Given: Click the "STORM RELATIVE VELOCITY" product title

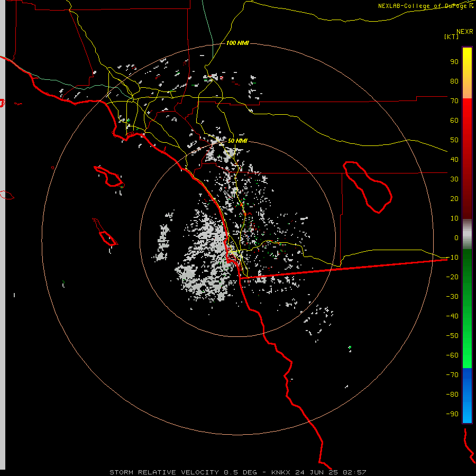Looking at the screenshot, I should (x=164, y=472).
